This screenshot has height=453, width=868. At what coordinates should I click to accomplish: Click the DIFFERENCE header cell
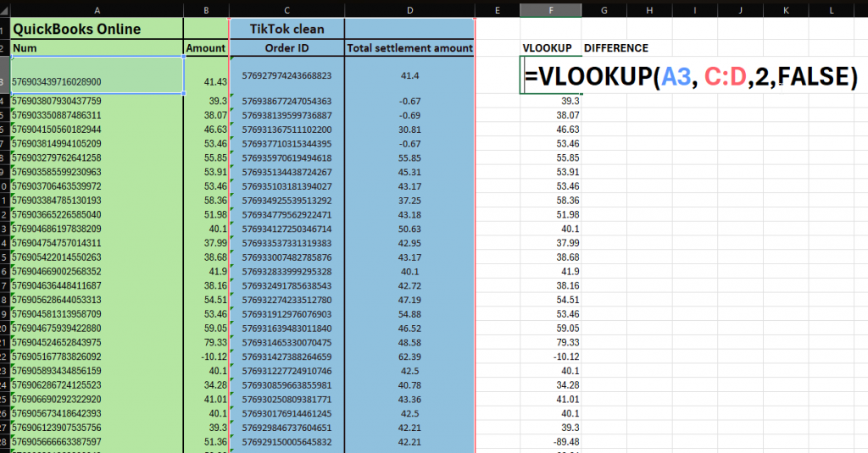coord(616,48)
